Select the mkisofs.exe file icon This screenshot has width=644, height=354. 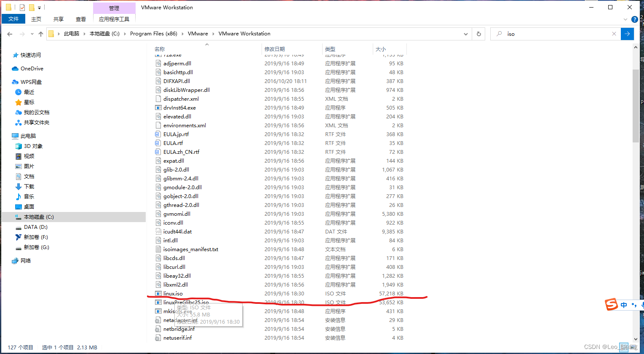coord(158,311)
